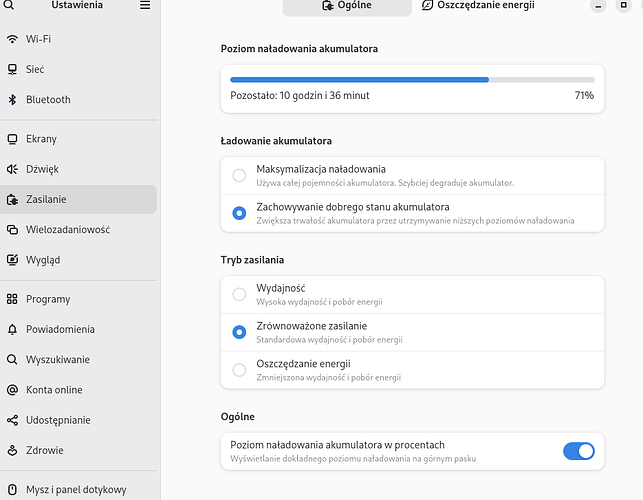
Task: Select the Bluetooth sidebar entry
Action: (x=78, y=100)
